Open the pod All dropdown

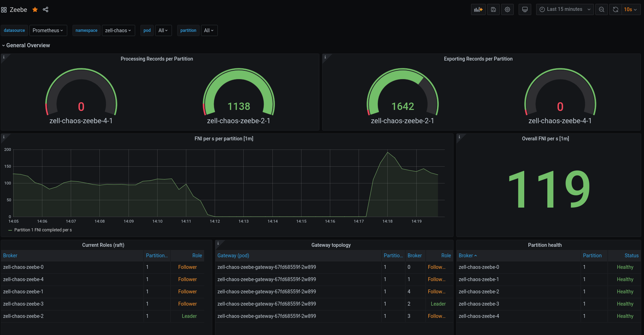163,30
